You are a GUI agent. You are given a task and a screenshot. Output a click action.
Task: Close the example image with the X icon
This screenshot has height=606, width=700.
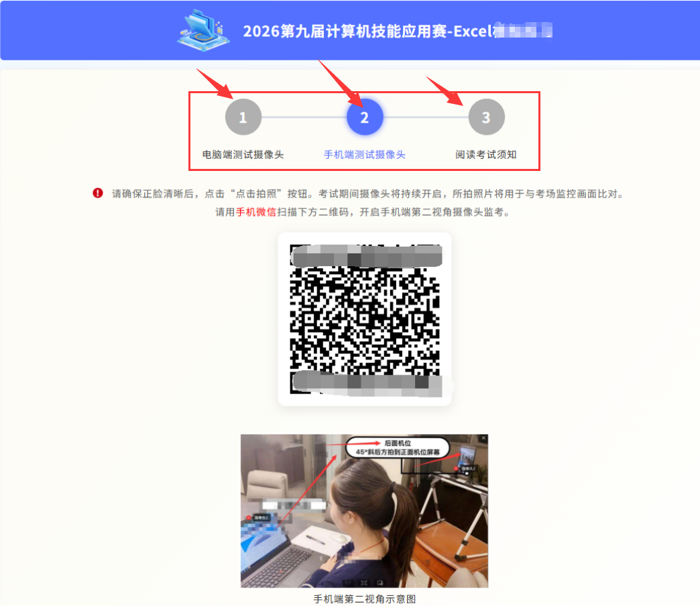click(x=483, y=438)
